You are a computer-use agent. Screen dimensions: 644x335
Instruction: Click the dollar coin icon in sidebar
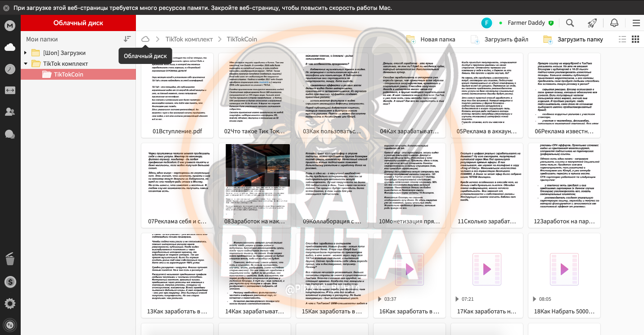pyautogui.click(x=10, y=282)
